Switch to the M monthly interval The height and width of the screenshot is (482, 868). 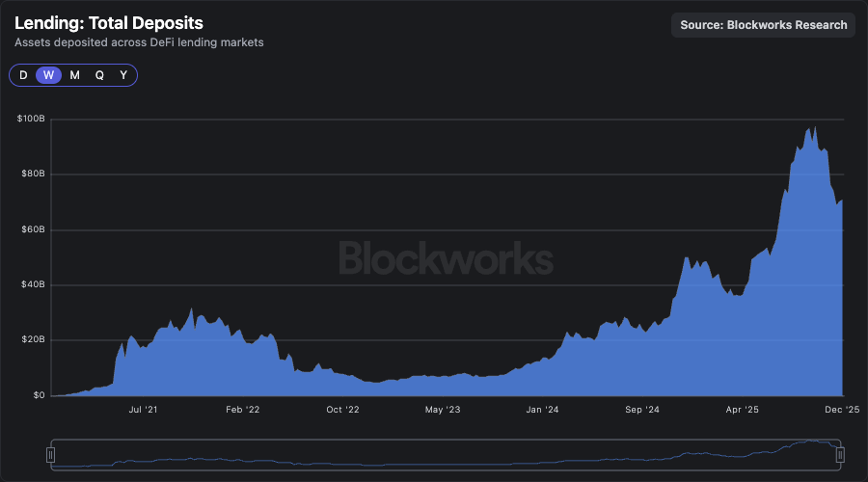pyautogui.click(x=74, y=75)
